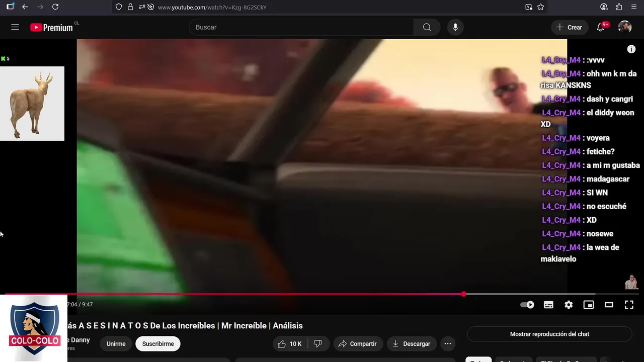Open video player settings gear
This screenshot has height=362, width=644.
569,305
